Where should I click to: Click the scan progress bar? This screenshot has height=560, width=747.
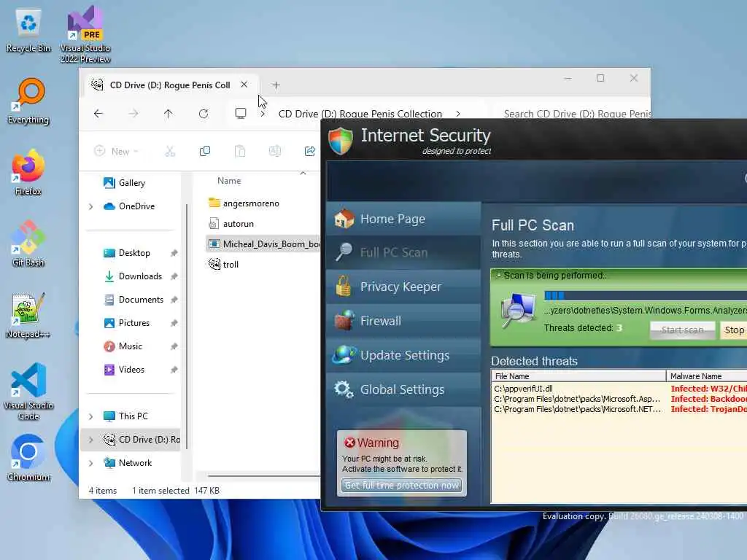[646, 296]
